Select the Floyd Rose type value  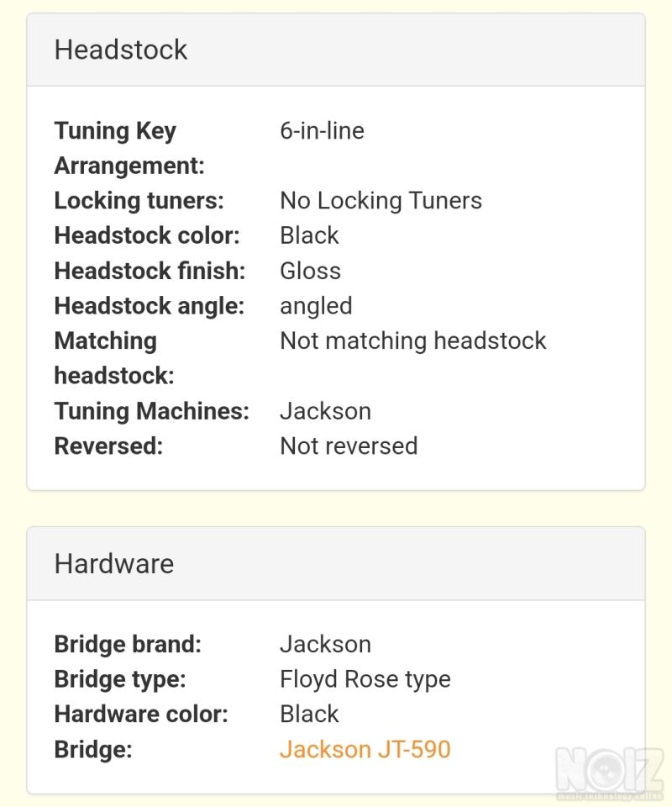pos(365,679)
